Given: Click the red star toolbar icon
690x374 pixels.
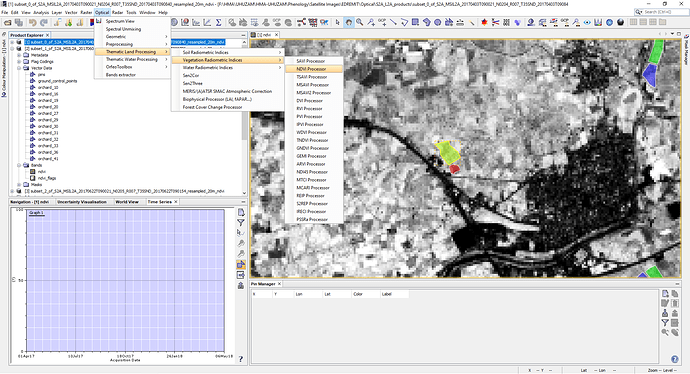Looking at the screenshot, I should click(484, 22).
